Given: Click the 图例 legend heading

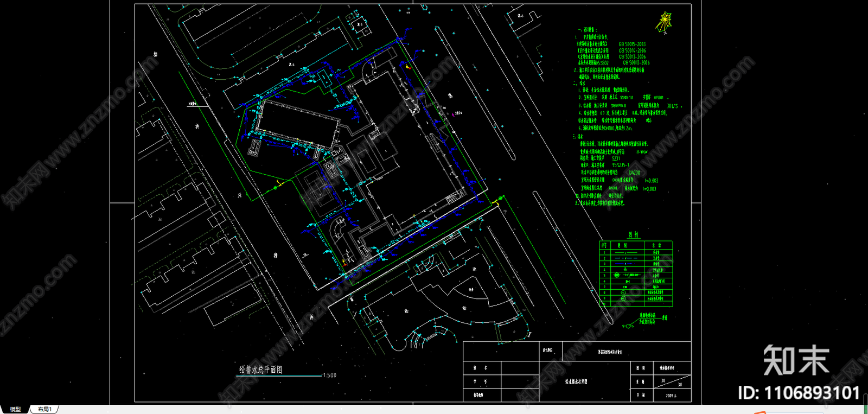Looking at the screenshot, I should pyautogui.click(x=634, y=235).
